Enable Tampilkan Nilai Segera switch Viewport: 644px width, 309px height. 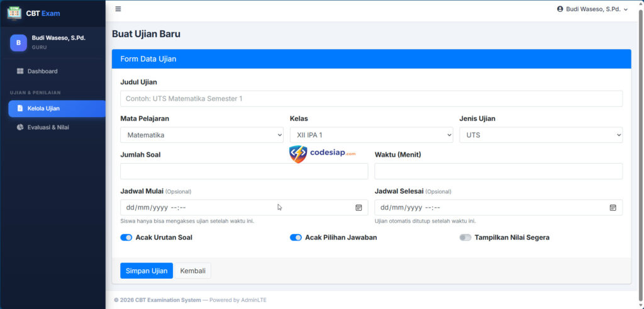point(465,238)
